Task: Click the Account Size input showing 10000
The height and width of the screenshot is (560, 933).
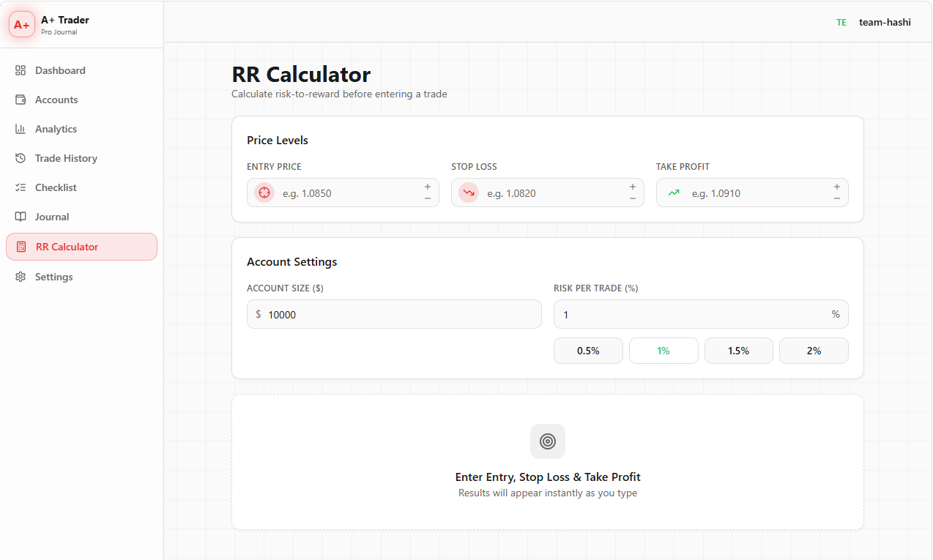Action: click(x=394, y=314)
